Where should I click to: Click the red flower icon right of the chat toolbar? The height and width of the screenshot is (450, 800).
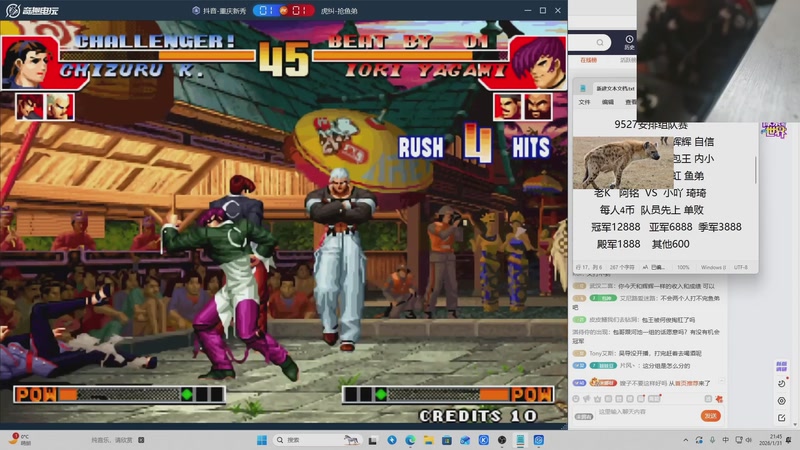click(x=719, y=399)
